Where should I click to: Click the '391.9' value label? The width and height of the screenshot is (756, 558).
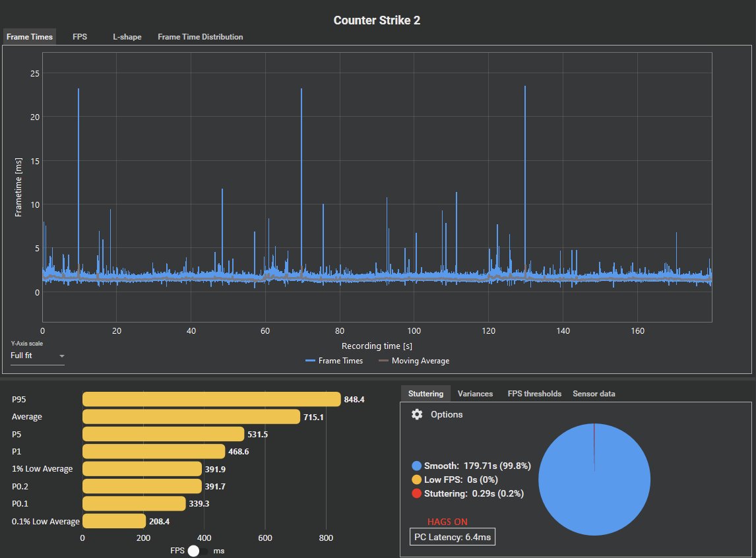[215, 470]
